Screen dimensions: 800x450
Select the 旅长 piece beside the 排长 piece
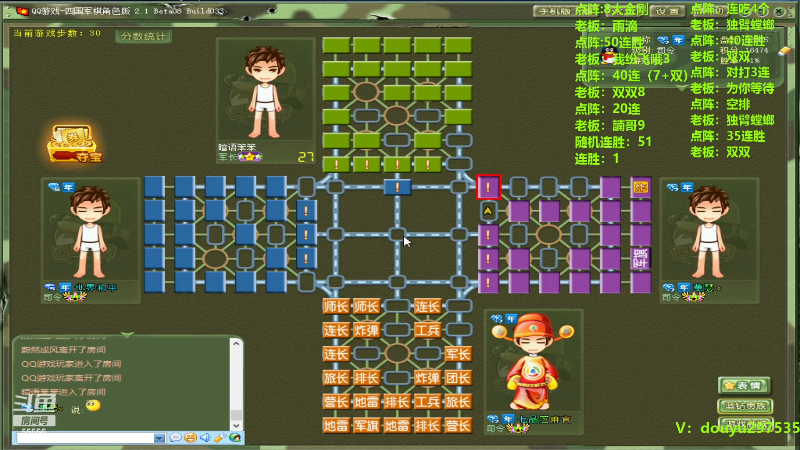[x=336, y=378]
